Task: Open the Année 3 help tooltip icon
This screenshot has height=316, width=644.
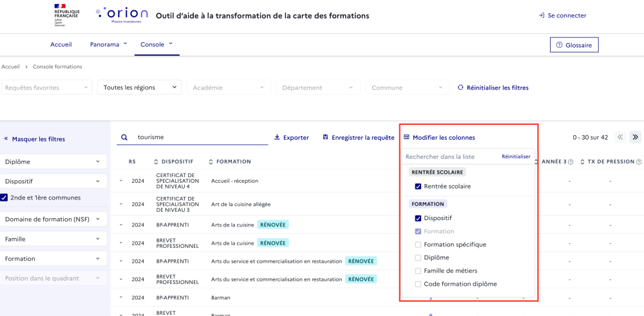Action: point(571,162)
